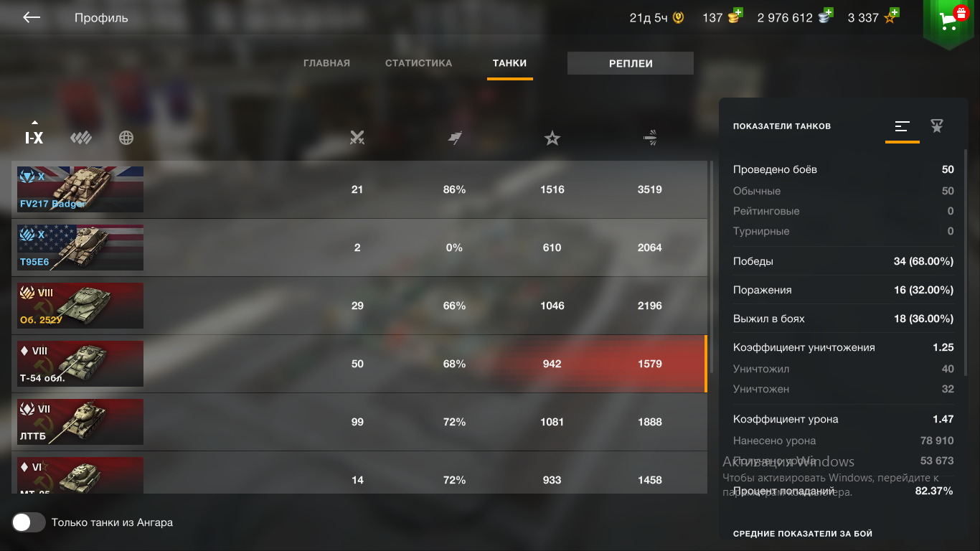The width and height of the screenshot is (980, 551).
Task: Filter tanks by nation globe icon
Action: point(126,138)
